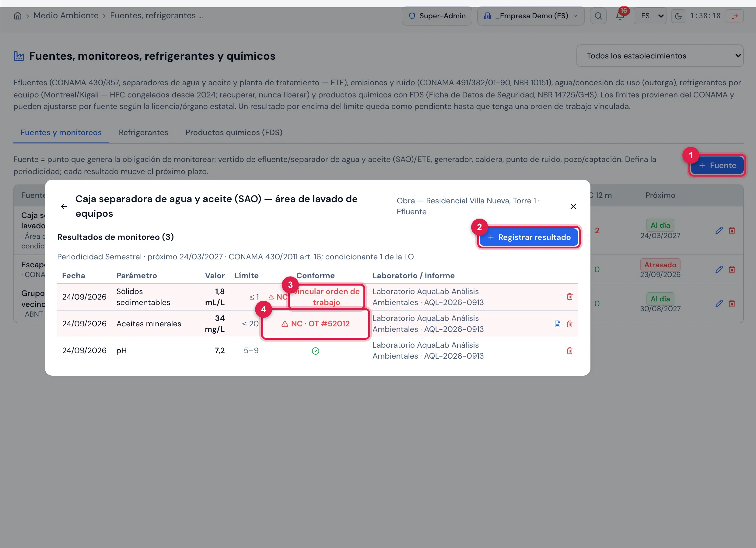
Task: Switch to Fuentes y monitoreos tab
Action: (x=61, y=132)
